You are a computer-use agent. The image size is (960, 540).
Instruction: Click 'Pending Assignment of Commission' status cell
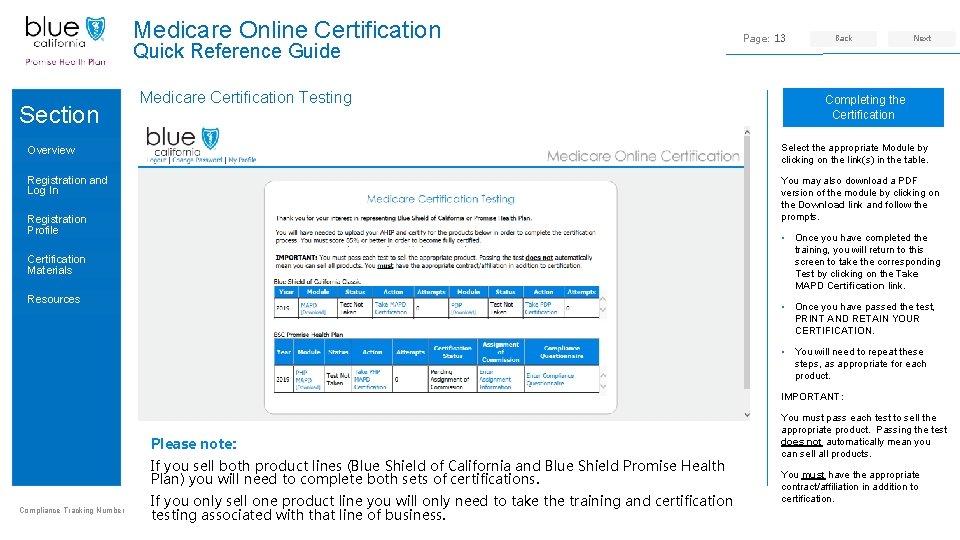(x=450, y=380)
